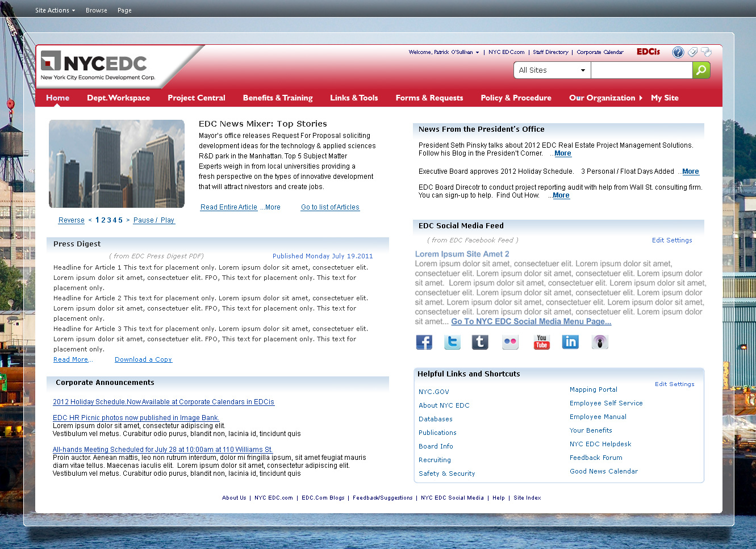Screen dimensions: 756x549
Task: Open All-hands Meeting Scheduled announcement link
Action: (x=162, y=450)
